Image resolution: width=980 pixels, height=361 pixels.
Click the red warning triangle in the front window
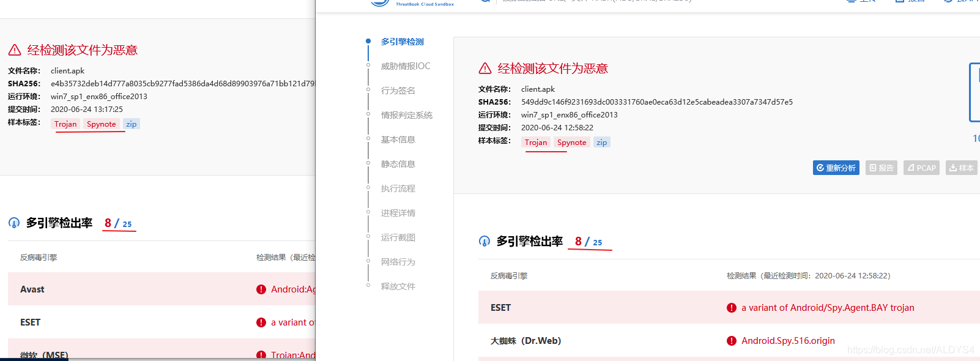[485, 68]
